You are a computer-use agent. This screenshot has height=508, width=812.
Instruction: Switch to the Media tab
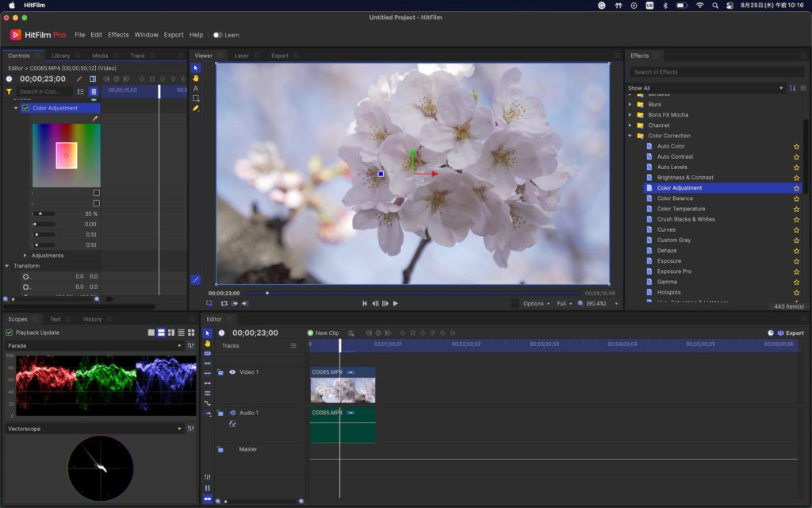[100, 56]
